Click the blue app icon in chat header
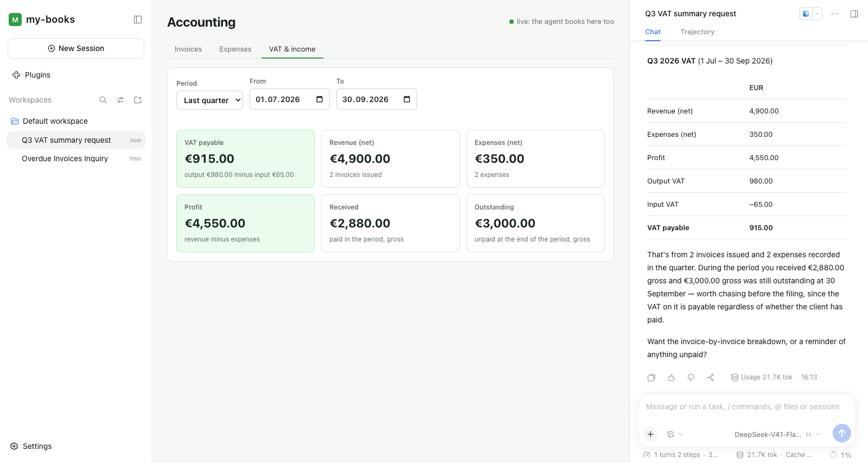The image size is (868, 463). (806, 14)
